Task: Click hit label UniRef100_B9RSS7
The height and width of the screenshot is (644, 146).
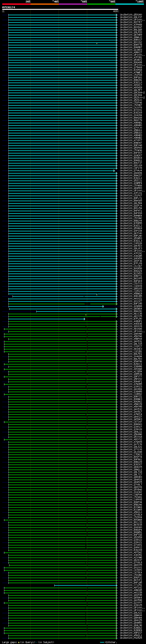Action: [131, 40]
